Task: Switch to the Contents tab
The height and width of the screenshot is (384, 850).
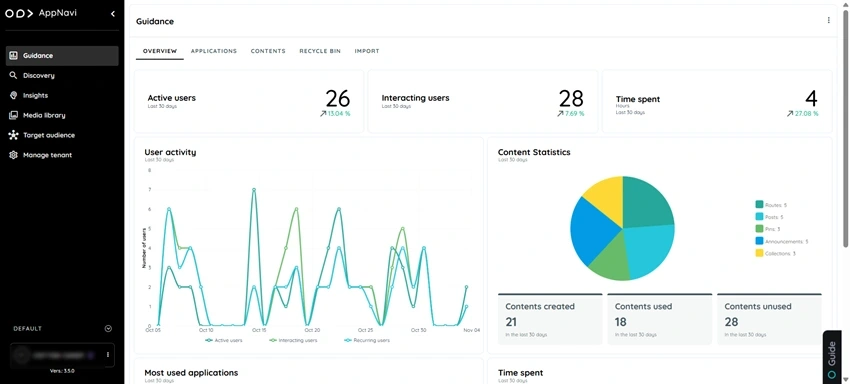Action: [268, 51]
